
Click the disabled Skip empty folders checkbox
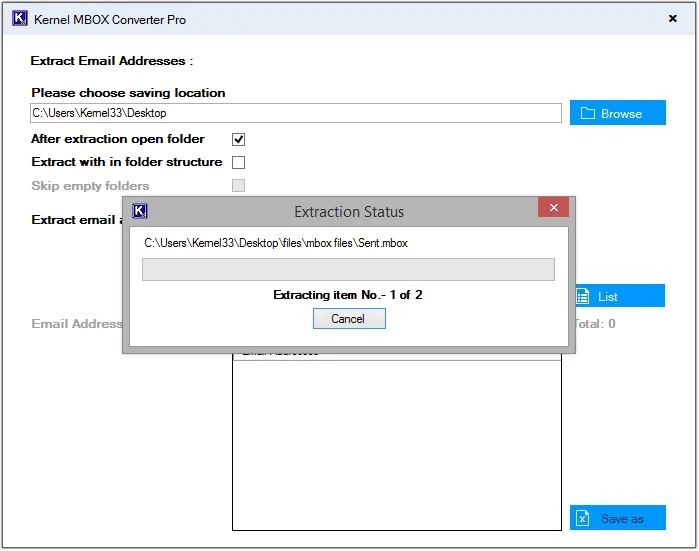click(238, 185)
